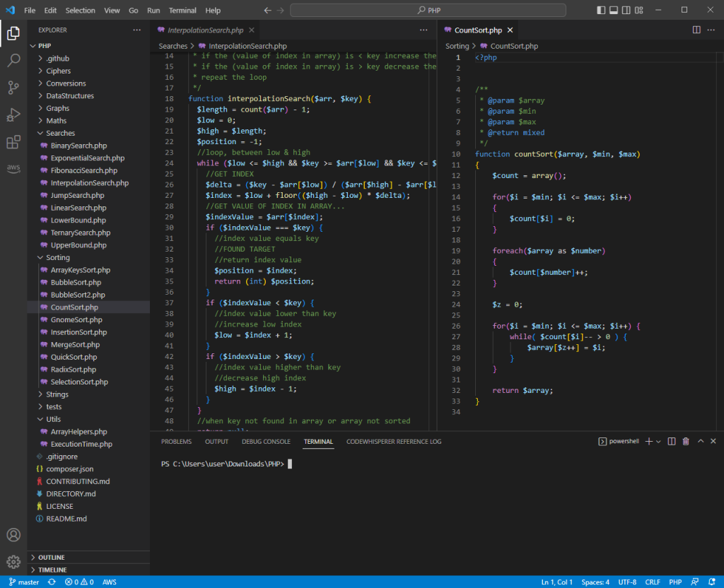Switch to the DEBUG CONSOLE tab
The width and height of the screenshot is (724, 588).
click(x=266, y=442)
